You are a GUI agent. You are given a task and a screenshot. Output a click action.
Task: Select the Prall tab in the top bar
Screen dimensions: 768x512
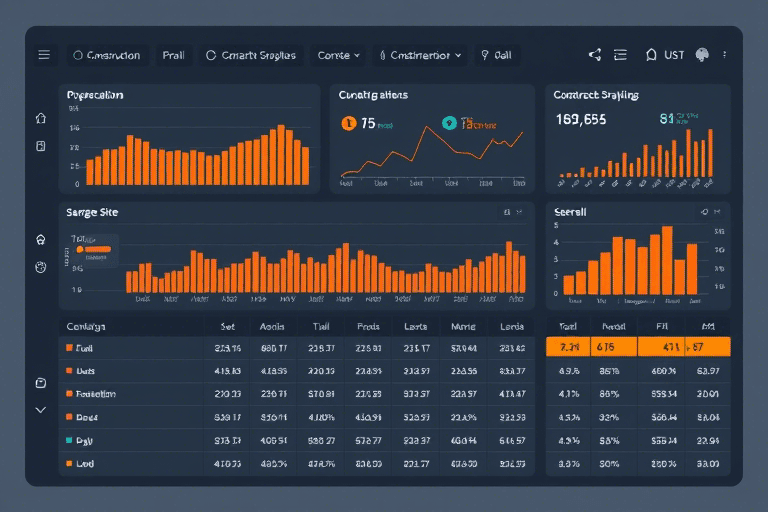173,56
